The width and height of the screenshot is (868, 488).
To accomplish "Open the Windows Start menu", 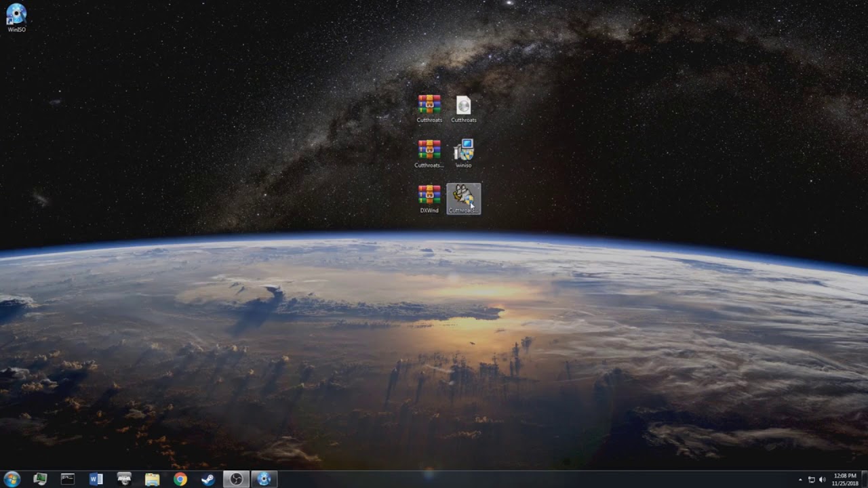I will tap(12, 479).
